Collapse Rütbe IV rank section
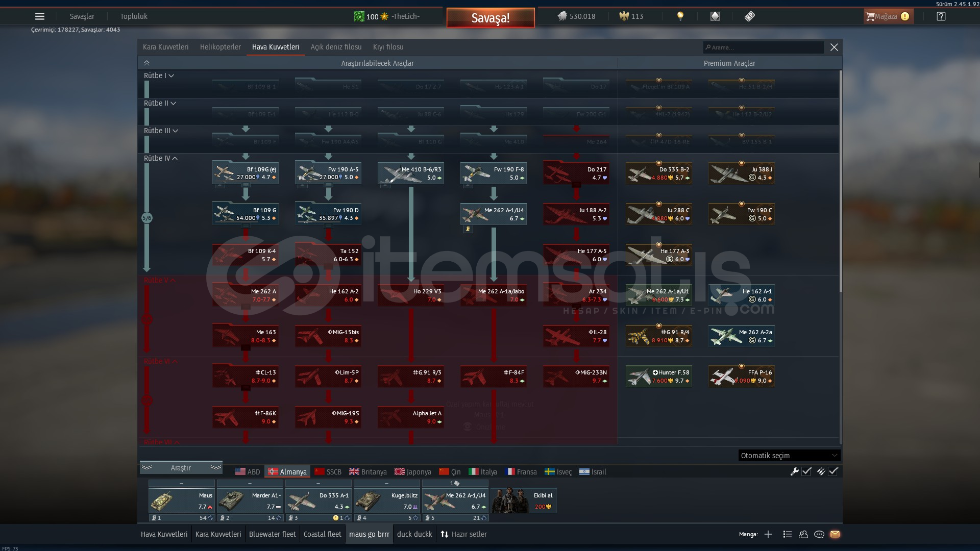Viewport: 980px width, 551px height. [161, 158]
